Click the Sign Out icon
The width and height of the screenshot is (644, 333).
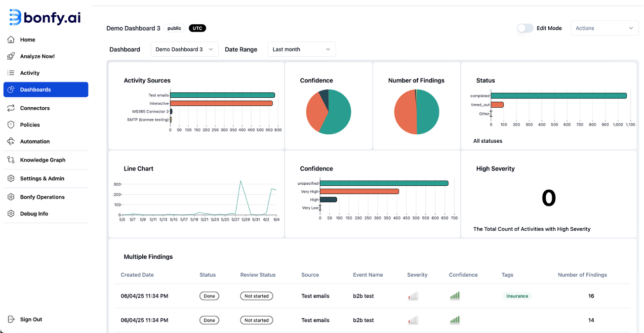pyautogui.click(x=11, y=320)
